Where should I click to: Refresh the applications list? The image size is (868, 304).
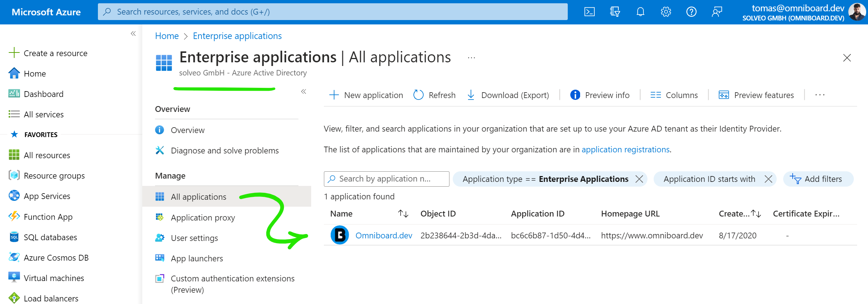click(435, 95)
